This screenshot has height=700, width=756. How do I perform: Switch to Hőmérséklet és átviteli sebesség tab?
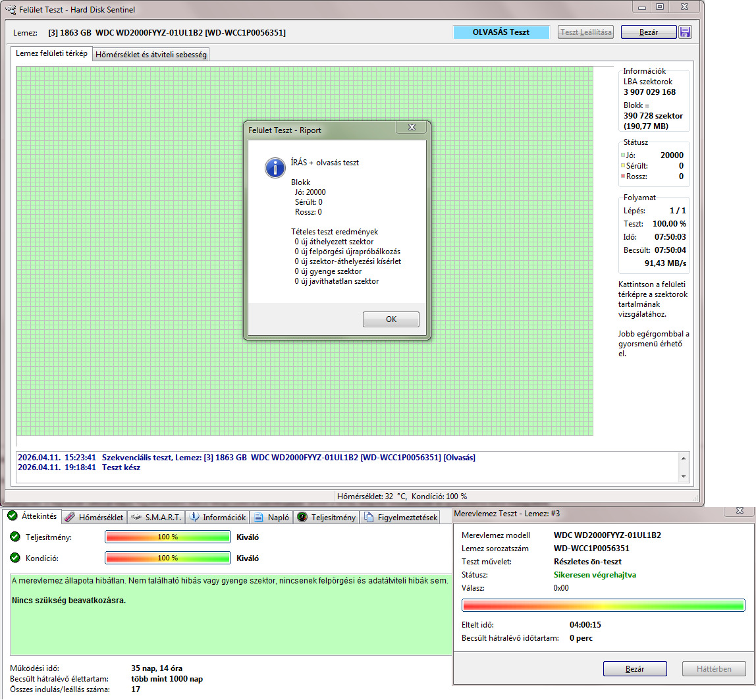[151, 55]
